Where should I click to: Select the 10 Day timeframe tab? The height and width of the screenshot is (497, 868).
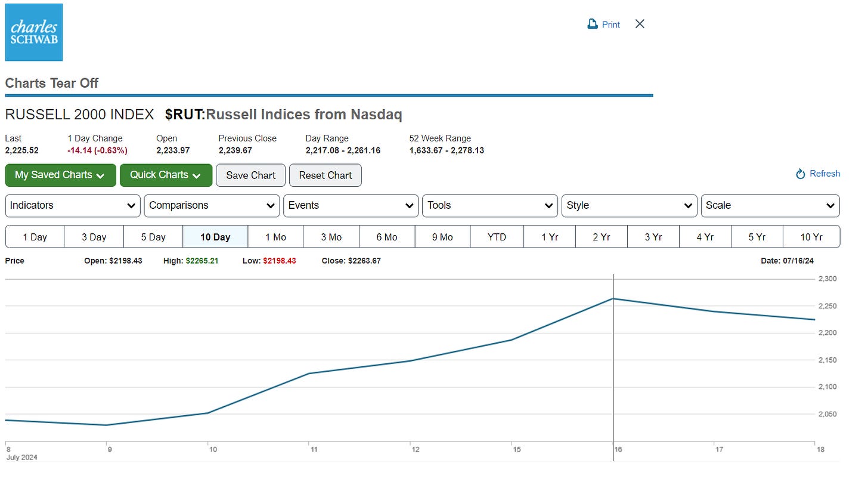[215, 237]
